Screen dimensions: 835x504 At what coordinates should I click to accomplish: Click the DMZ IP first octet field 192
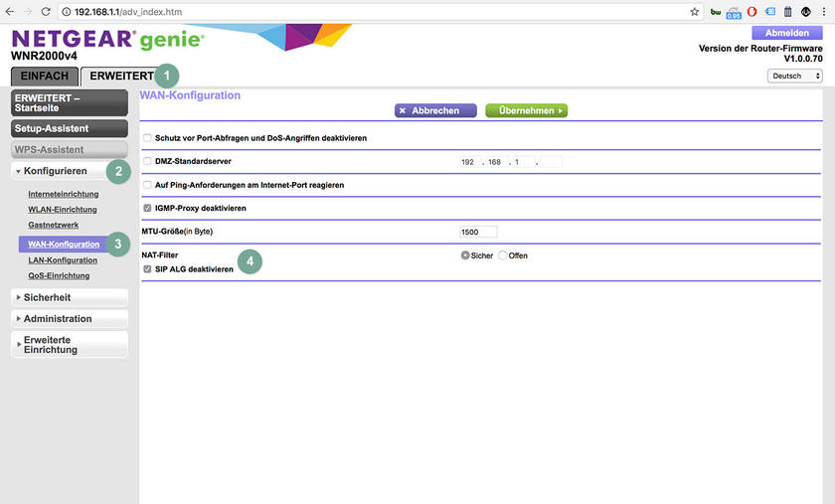471,162
